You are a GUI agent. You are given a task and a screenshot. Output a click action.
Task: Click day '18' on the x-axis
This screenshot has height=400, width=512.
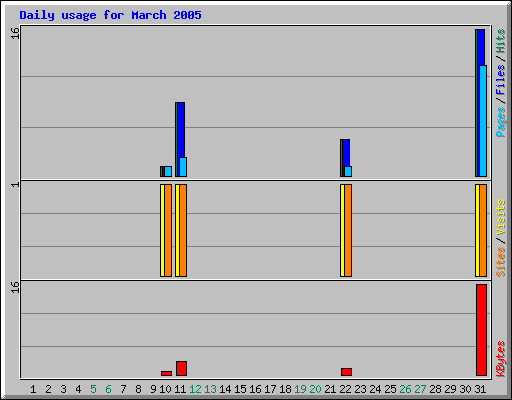pos(285,389)
